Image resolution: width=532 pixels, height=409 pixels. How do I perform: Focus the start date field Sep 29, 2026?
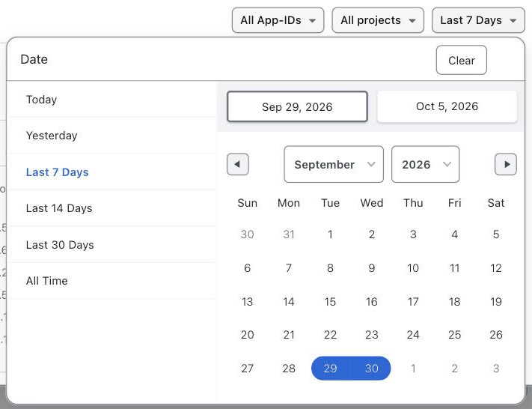click(x=297, y=106)
